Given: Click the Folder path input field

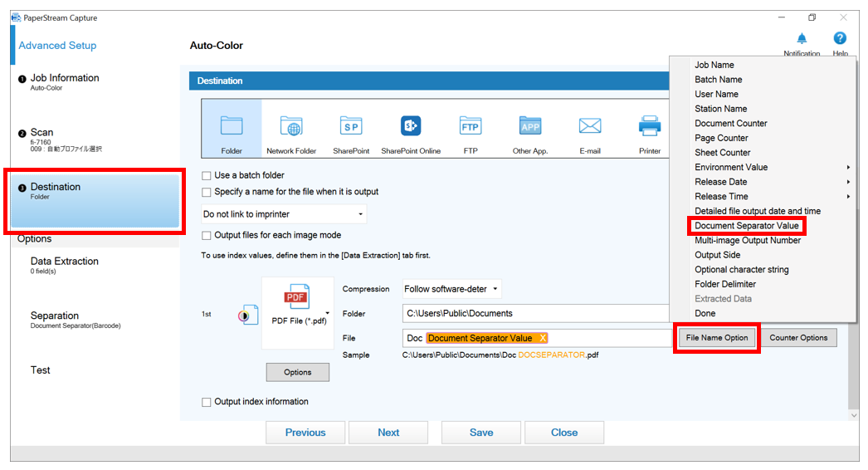Looking at the screenshot, I should [x=536, y=313].
